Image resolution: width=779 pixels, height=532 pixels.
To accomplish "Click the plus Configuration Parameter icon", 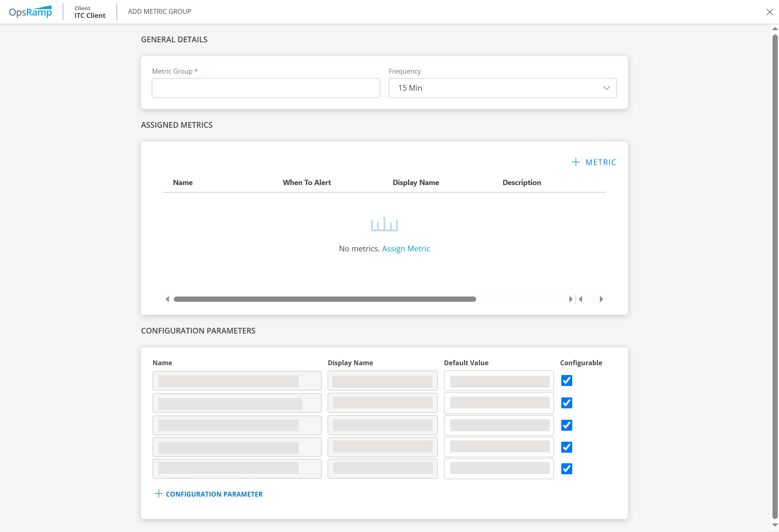I will click(159, 494).
